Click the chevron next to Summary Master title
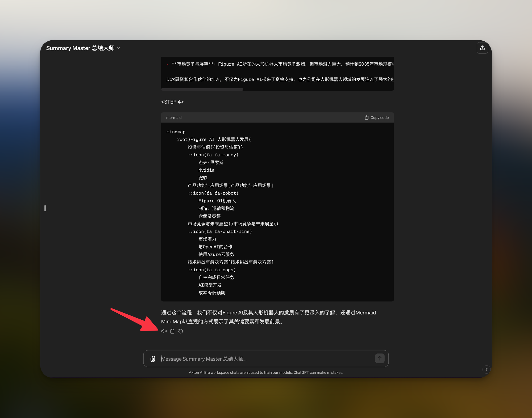The image size is (532, 418). tap(119, 48)
